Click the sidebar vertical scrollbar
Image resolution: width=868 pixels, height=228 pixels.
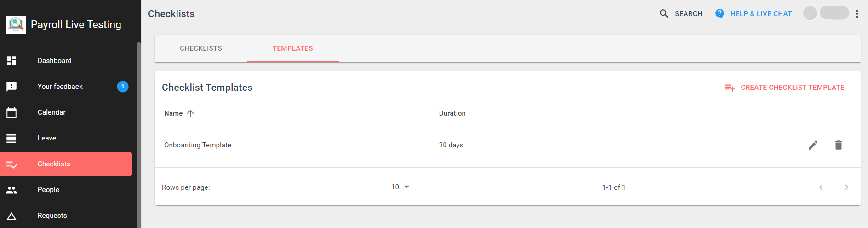point(139,135)
